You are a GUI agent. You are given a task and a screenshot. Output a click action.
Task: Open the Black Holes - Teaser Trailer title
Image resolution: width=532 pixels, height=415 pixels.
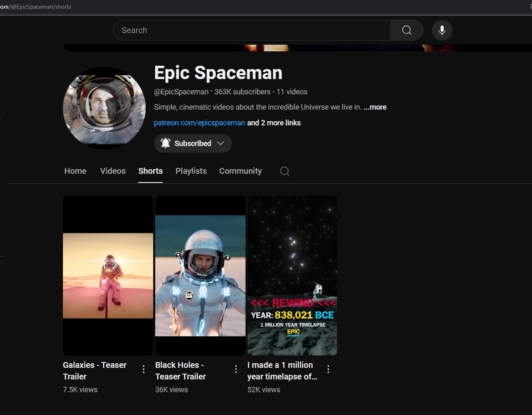point(181,371)
